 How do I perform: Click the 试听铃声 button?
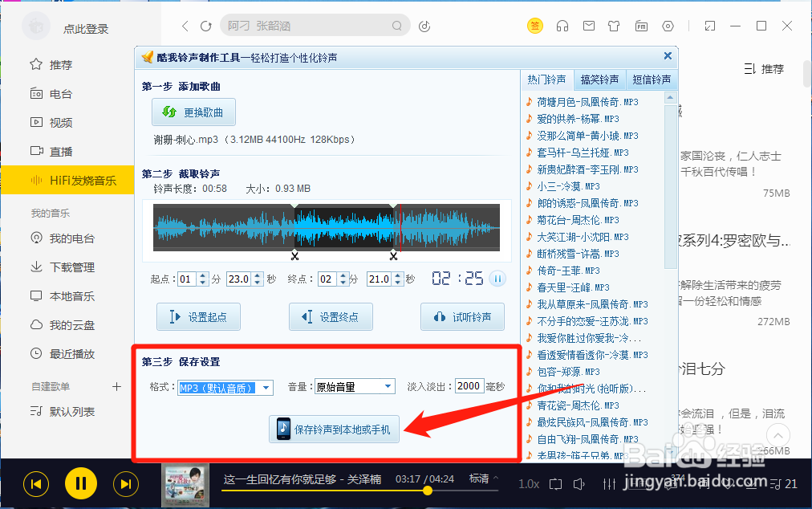point(462,316)
